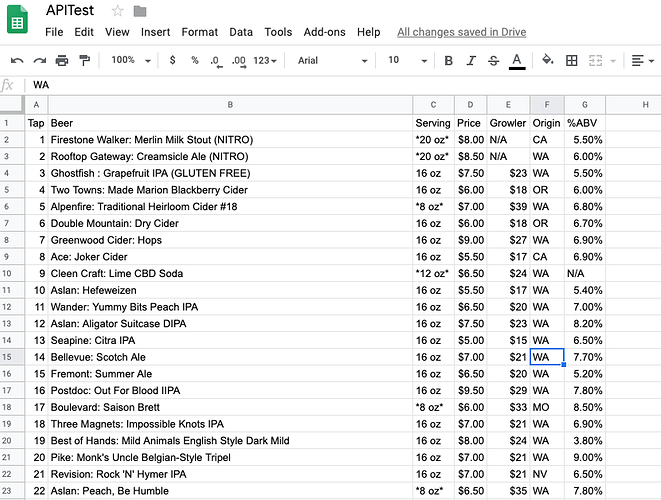
Task: Select the '$9.50' price cell
Action: (470, 390)
